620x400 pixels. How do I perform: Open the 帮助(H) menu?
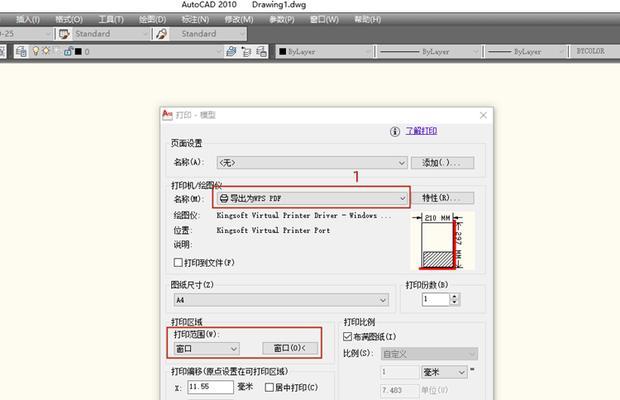[367, 19]
